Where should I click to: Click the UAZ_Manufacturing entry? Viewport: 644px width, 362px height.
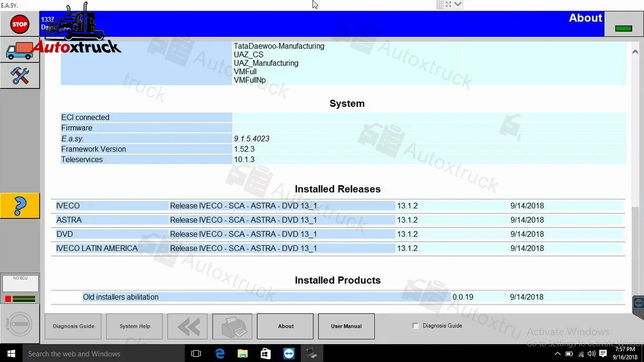click(x=266, y=63)
